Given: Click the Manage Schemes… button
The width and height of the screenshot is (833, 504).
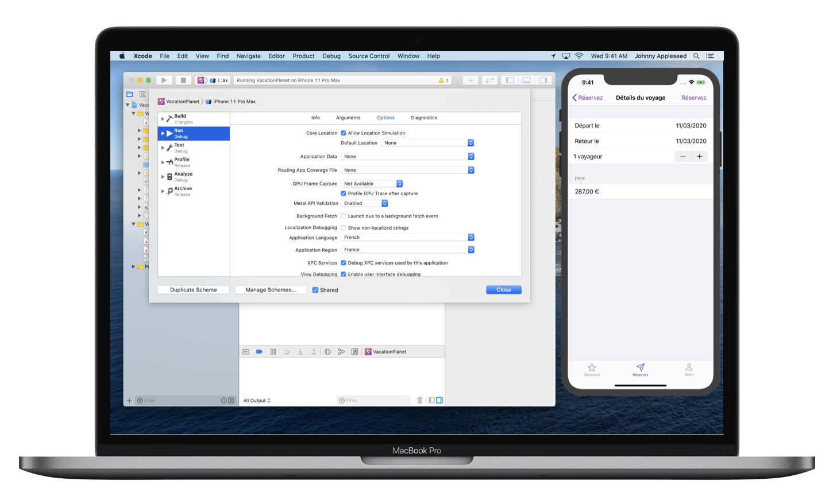Looking at the screenshot, I should pos(271,290).
